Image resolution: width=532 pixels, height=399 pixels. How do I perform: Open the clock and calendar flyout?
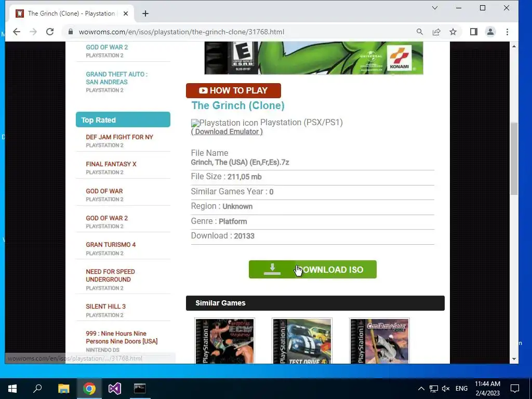pyautogui.click(x=487, y=389)
